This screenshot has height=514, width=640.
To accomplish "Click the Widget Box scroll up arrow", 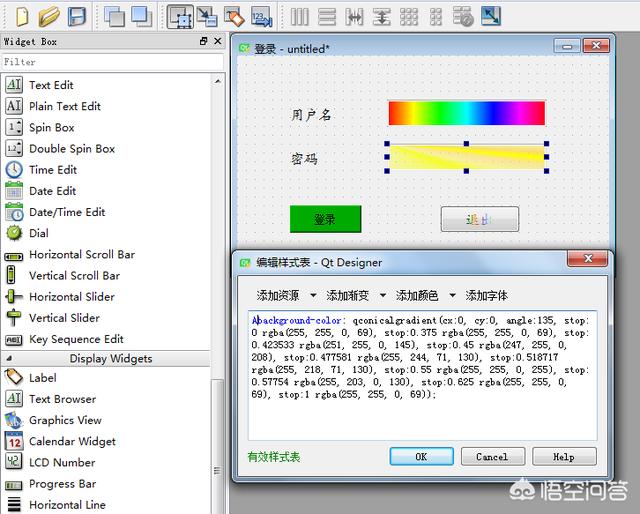I will [218, 81].
